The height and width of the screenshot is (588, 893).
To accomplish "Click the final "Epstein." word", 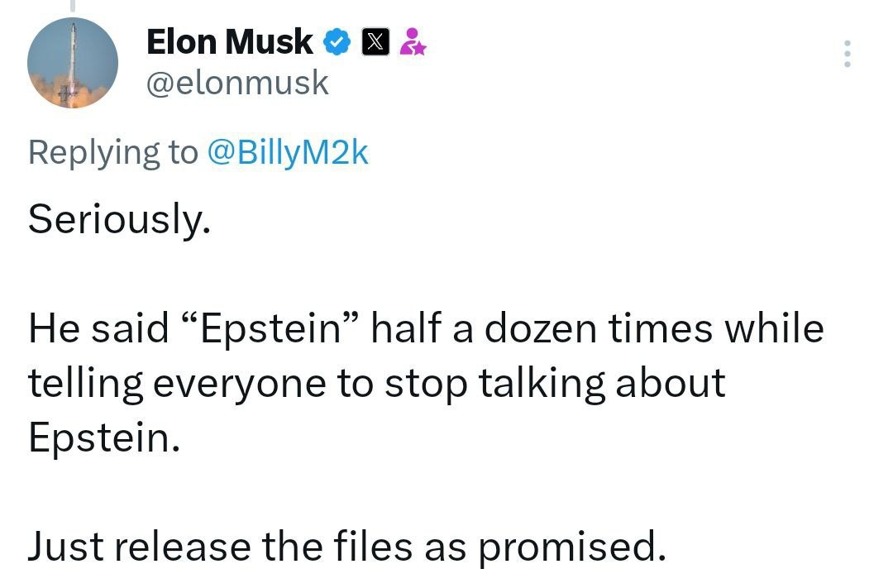I will pyautogui.click(x=104, y=438).
